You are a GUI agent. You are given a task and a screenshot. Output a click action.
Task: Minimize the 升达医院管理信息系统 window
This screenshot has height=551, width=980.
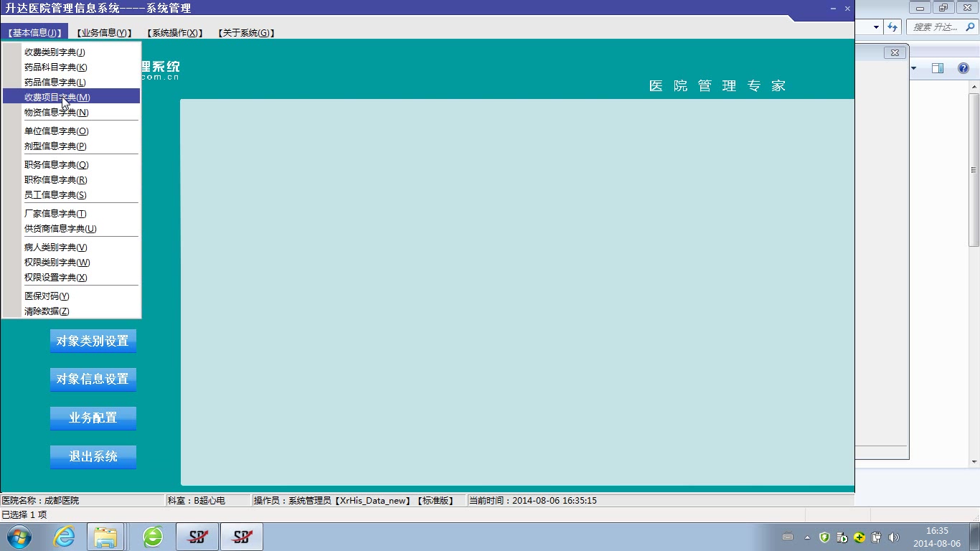tap(833, 9)
